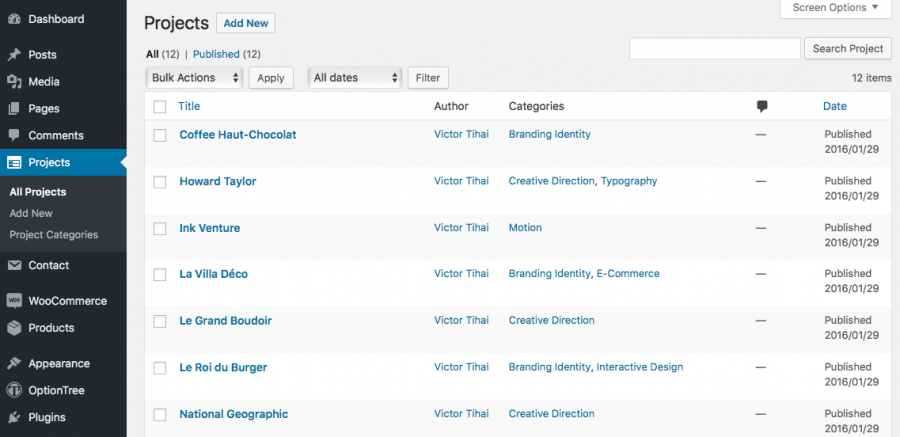The width and height of the screenshot is (900, 437).
Task: Check the Coffee Haut-Chocolat row checkbox
Action: tap(160, 135)
